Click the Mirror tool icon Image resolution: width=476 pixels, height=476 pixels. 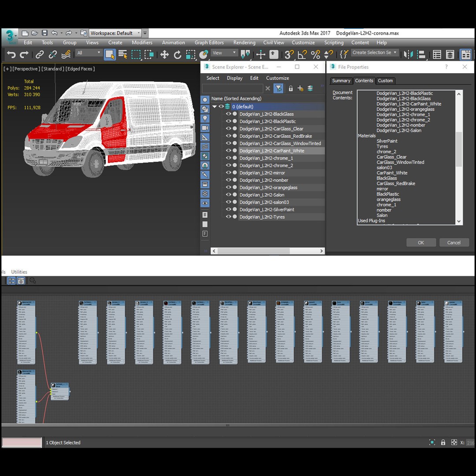[x=408, y=55]
